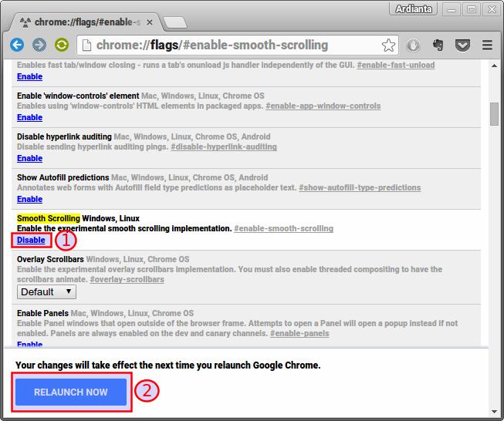Enable Show Autofill predictions flag
The width and height of the screenshot is (504, 421).
[29, 199]
